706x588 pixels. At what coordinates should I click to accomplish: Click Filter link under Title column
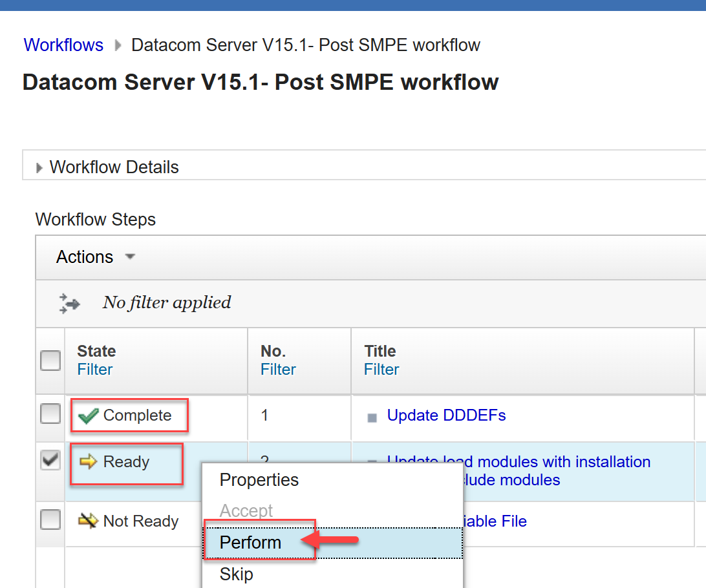pos(381,370)
